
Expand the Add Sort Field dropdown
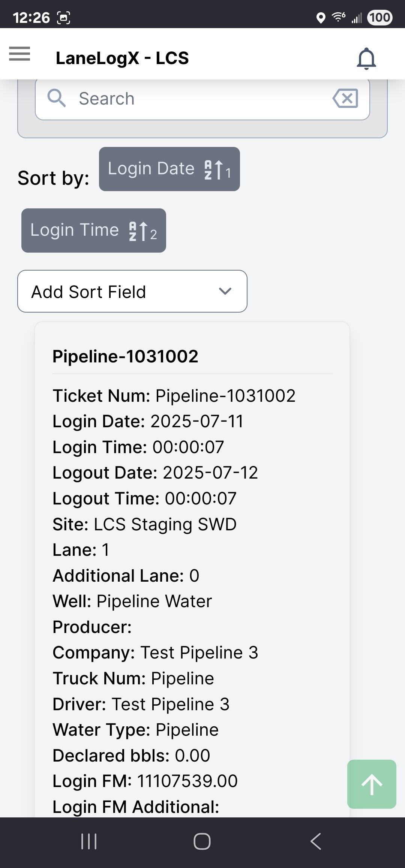[x=132, y=291]
